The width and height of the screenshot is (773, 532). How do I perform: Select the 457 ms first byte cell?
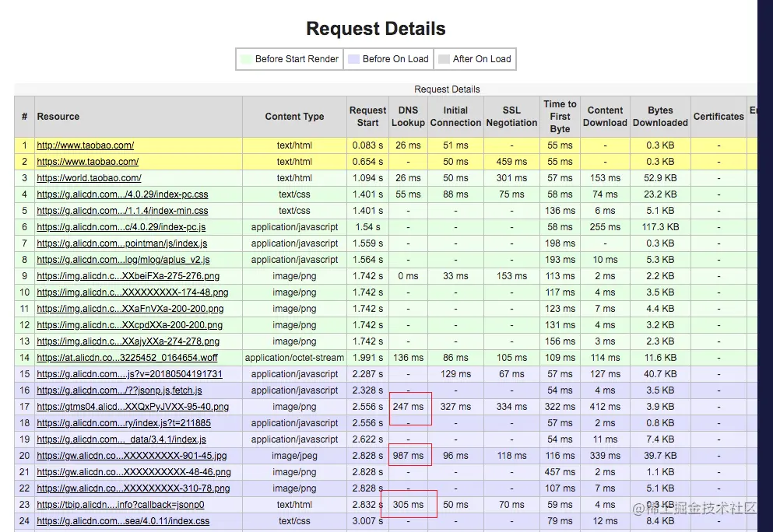click(560, 472)
